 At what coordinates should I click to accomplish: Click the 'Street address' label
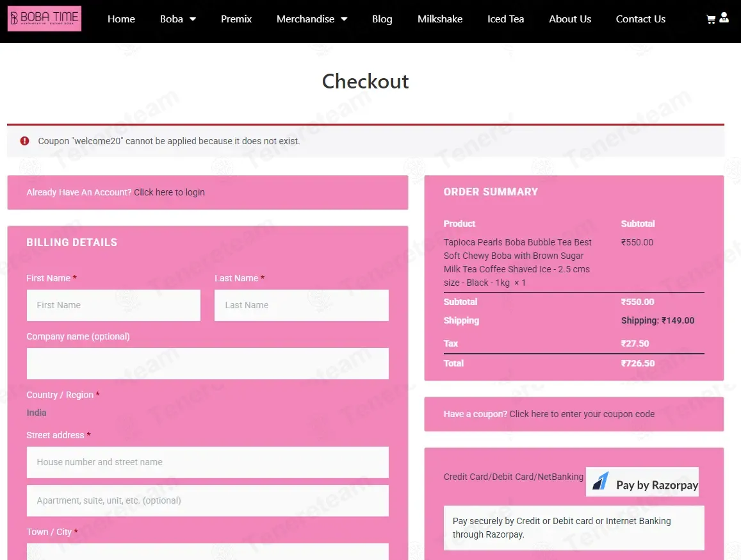pos(55,435)
